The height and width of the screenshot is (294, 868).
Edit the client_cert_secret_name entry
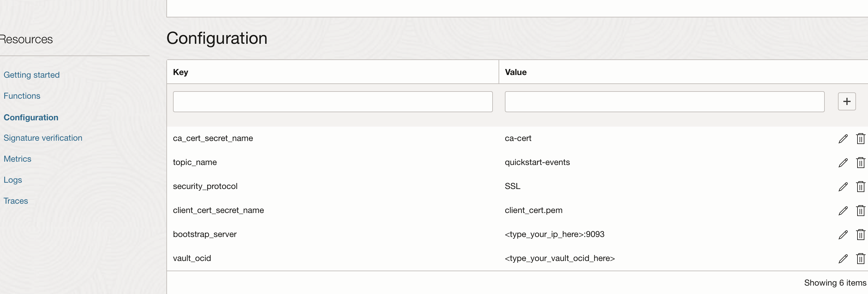coord(843,211)
